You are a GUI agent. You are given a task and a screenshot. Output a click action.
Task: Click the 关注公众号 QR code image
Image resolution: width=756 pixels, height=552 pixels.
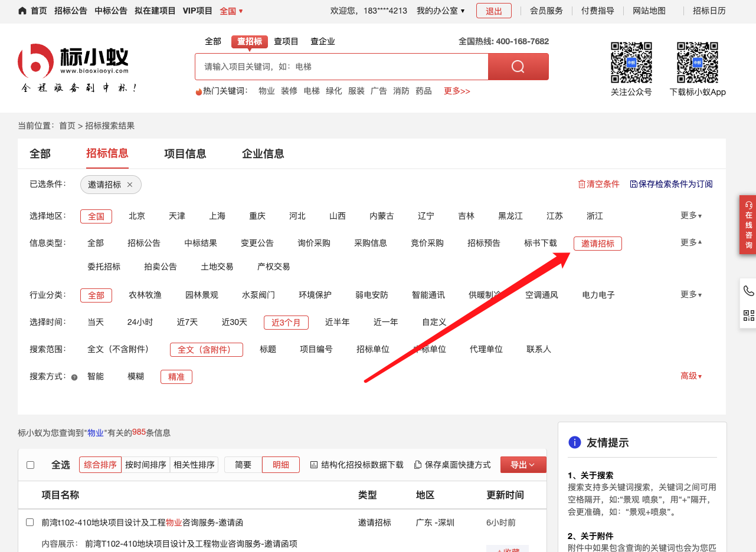tap(631, 63)
